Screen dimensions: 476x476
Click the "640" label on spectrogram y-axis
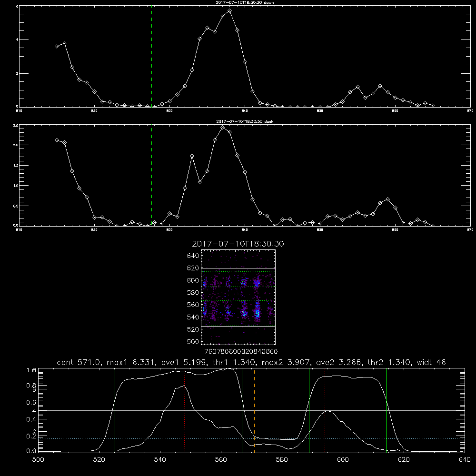point(193,256)
